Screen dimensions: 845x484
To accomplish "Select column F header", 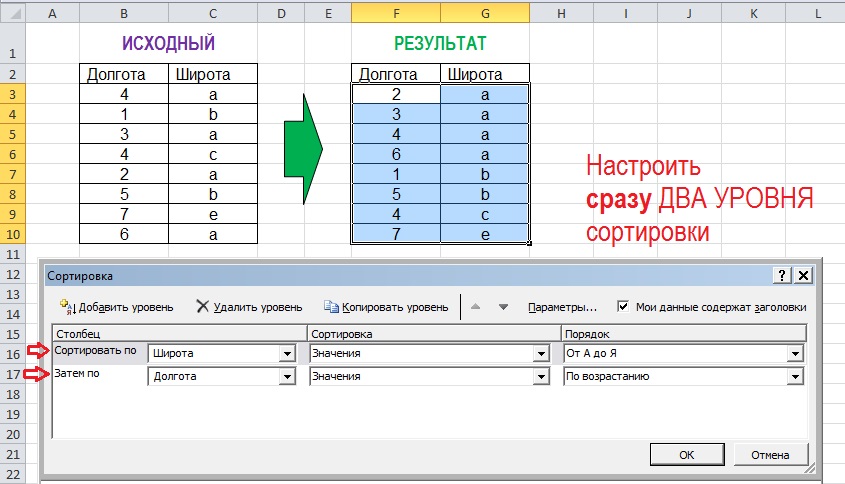I will 395,13.
